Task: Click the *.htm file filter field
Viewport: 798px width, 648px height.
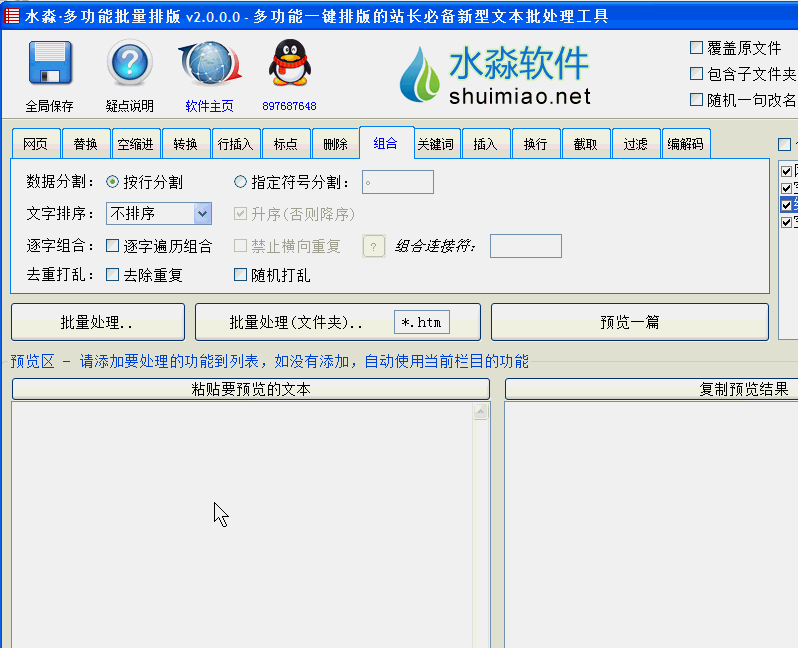Action: 421,322
